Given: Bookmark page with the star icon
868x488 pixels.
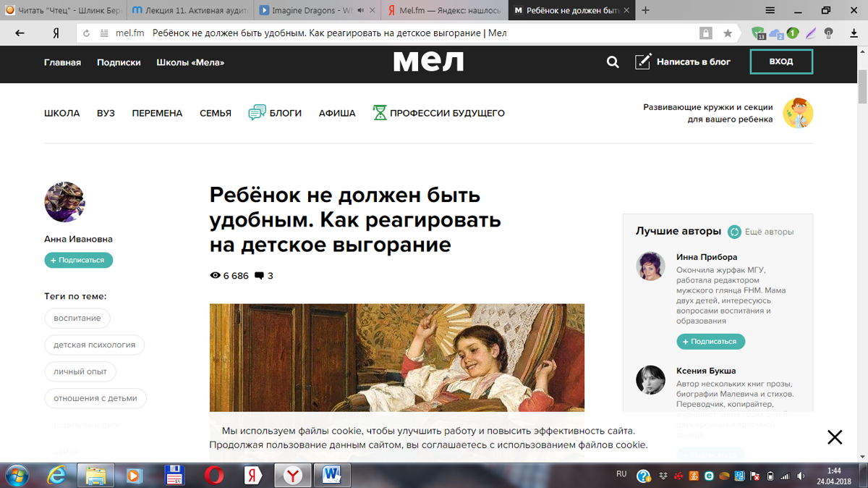Looking at the screenshot, I should (x=728, y=33).
